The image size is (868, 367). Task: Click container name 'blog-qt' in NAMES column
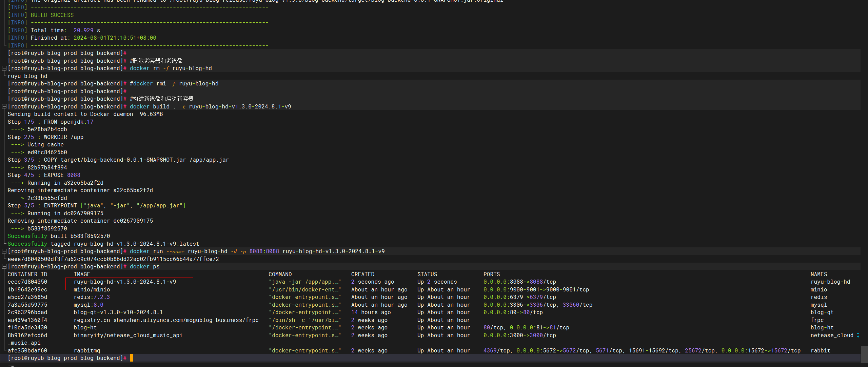pos(822,312)
